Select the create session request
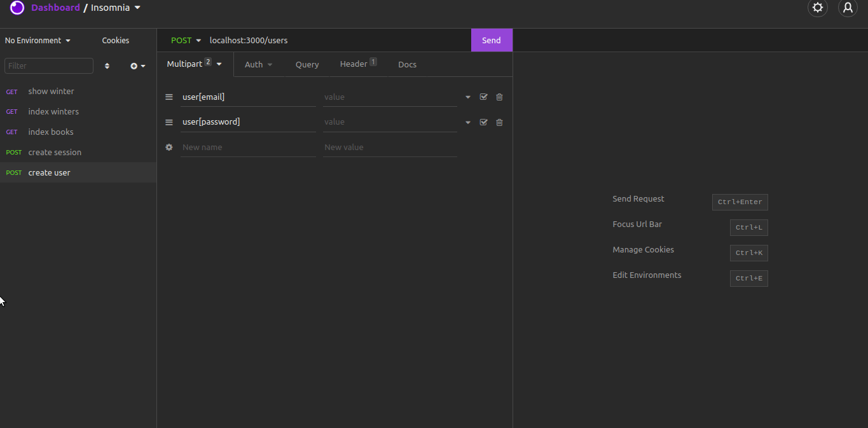This screenshot has width=868, height=428. (x=78, y=153)
